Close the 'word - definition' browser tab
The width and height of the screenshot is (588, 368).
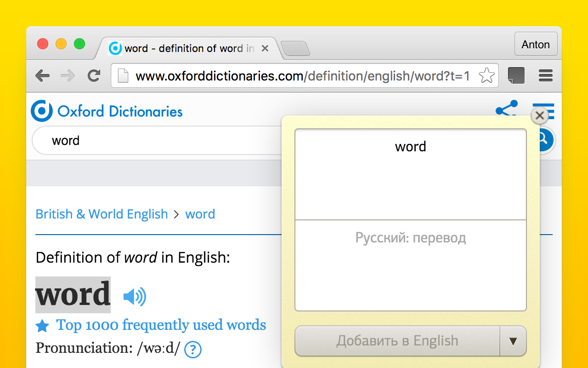[265, 48]
